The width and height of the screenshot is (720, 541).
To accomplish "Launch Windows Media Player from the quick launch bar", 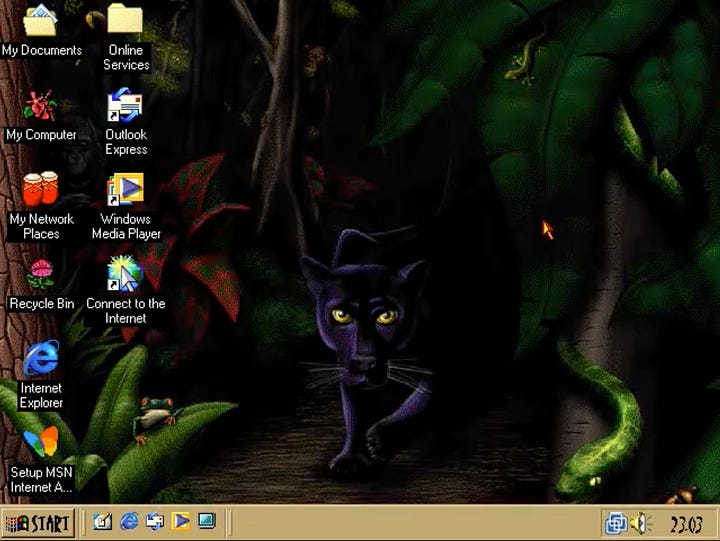I will pyautogui.click(x=180, y=521).
